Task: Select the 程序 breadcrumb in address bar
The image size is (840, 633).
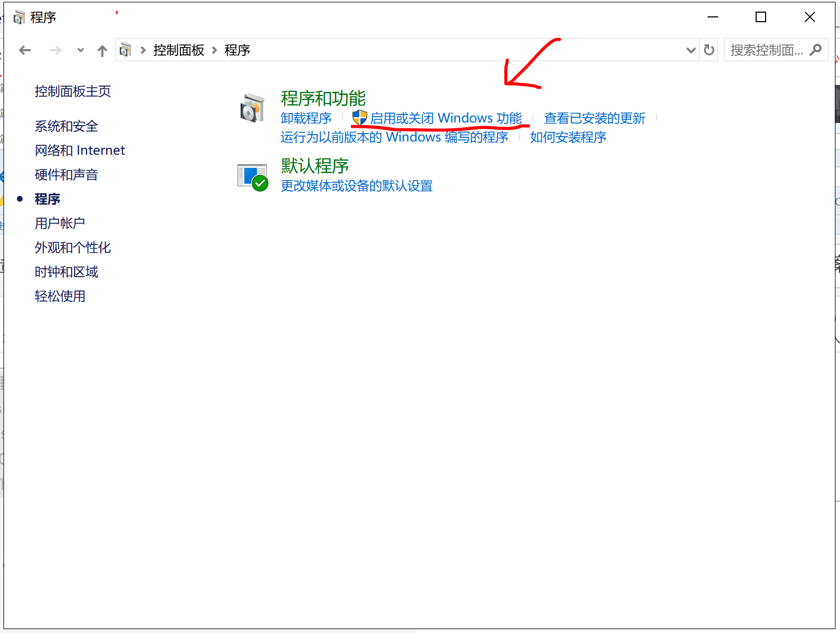Action: [x=237, y=50]
